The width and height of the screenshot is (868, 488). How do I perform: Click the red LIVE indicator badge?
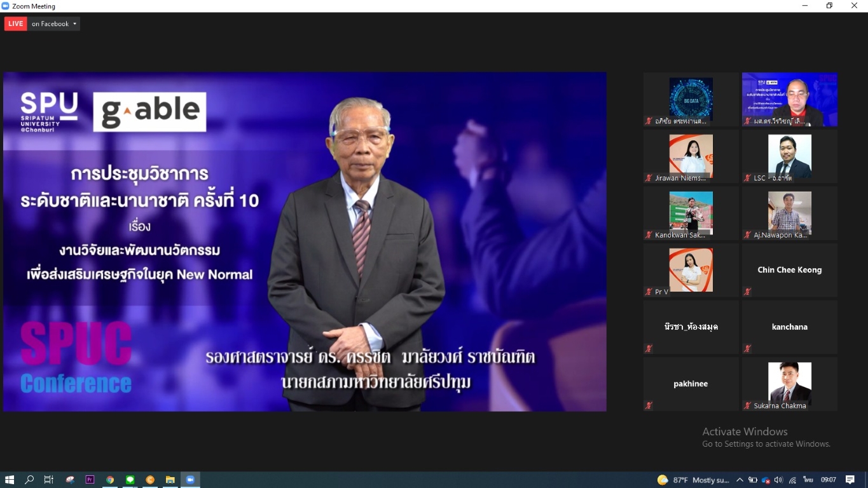(16, 24)
